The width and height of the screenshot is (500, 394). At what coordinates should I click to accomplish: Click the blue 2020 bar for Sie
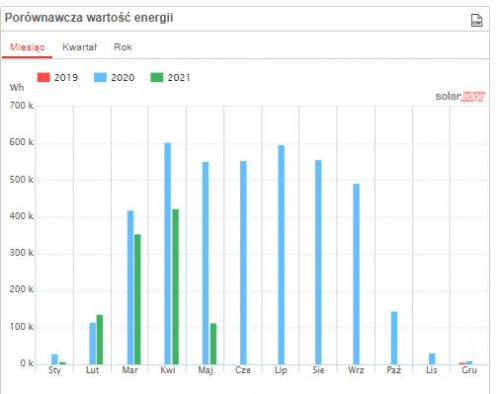(318, 262)
